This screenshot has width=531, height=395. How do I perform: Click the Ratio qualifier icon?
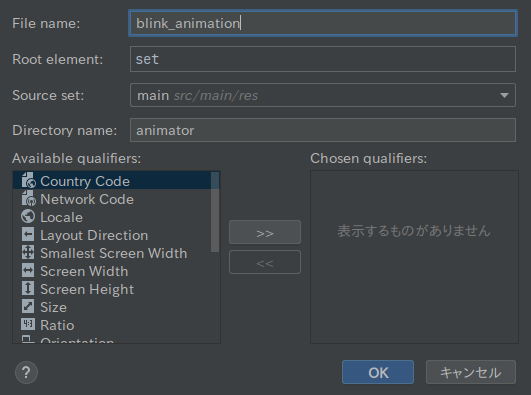click(x=28, y=324)
